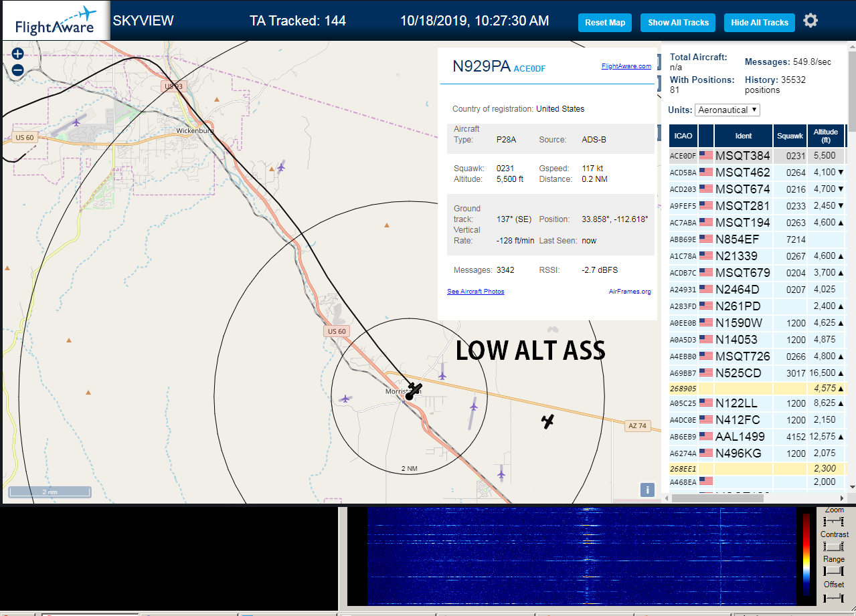Select the N1590W aircraft row
Viewport: 856px width, 616px height.
coord(757,323)
